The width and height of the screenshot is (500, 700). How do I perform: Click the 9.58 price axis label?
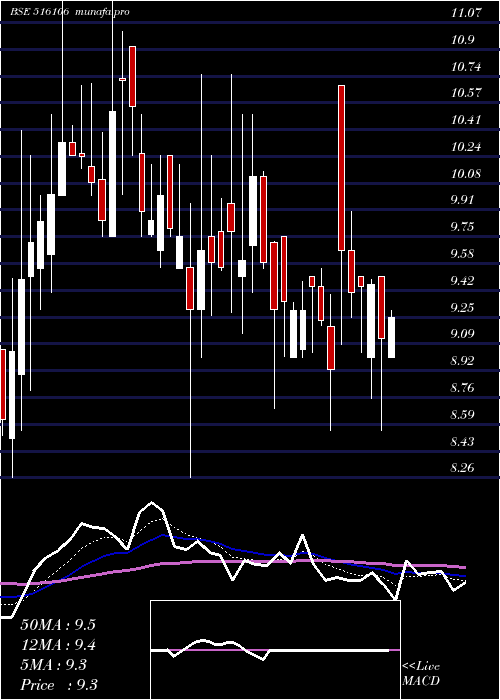click(x=462, y=254)
